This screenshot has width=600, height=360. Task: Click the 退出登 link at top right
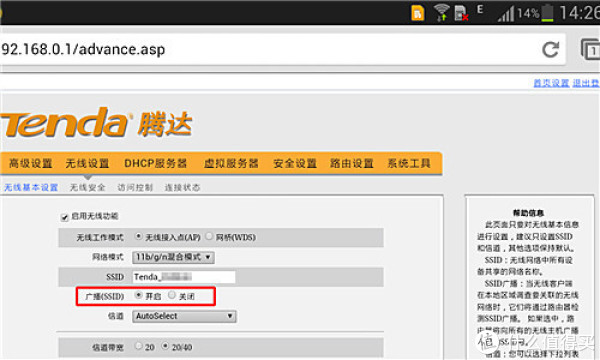coord(586,83)
